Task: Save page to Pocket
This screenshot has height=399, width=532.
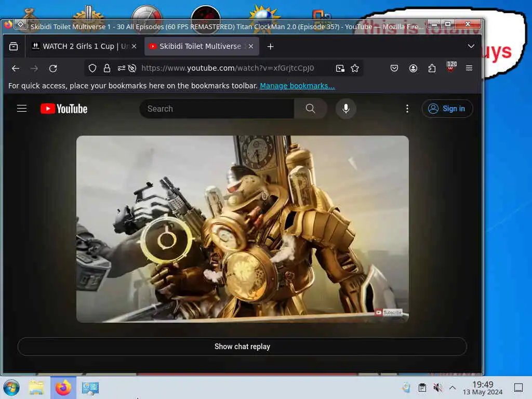Action: pos(394,68)
